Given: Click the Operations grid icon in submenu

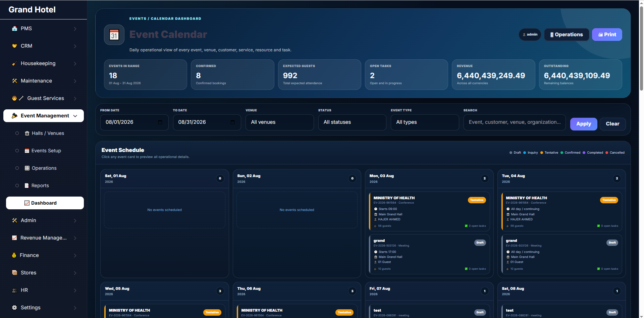Looking at the screenshot, I should (x=27, y=168).
